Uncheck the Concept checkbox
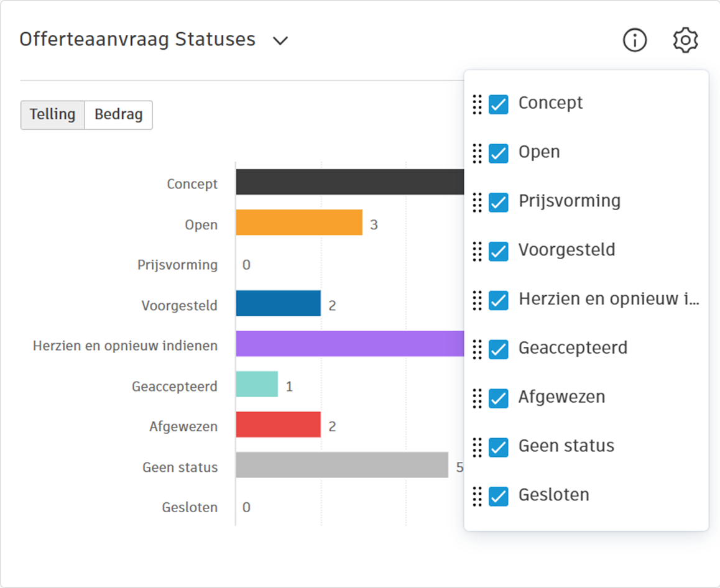The image size is (720, 588). tap(499, 104)
